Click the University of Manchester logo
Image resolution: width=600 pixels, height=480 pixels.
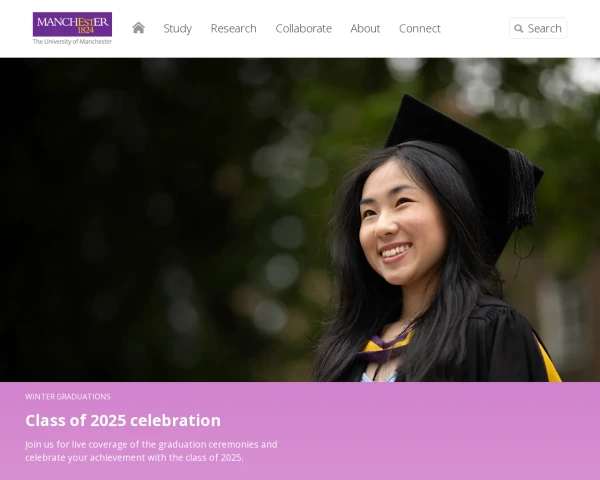coord(72,28)
